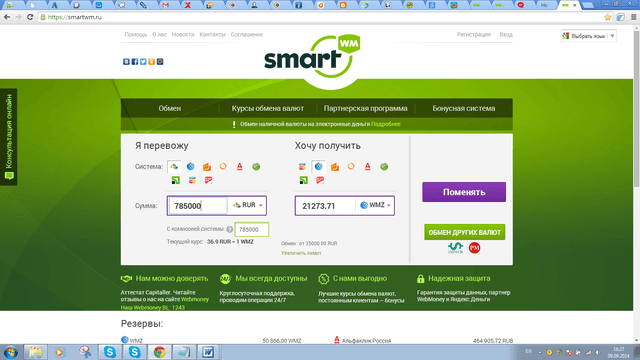640x360 pixels.
Task: Open Word from the taskbar
Action: coord(208,352)
